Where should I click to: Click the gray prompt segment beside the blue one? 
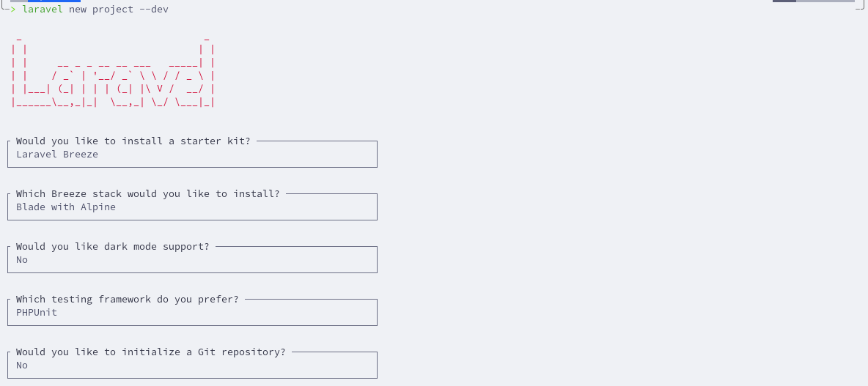pyautogui.click(x=19, y=1)
